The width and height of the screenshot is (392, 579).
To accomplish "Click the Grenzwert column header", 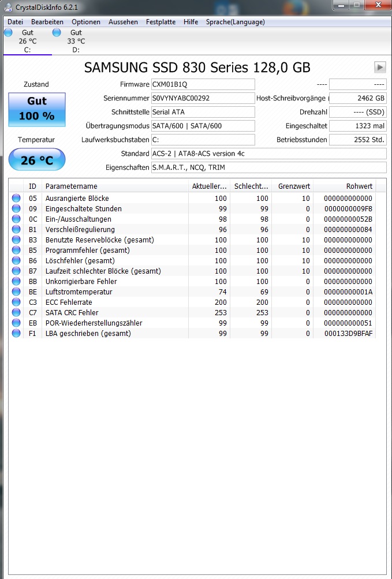I will (x=293, y=186).
